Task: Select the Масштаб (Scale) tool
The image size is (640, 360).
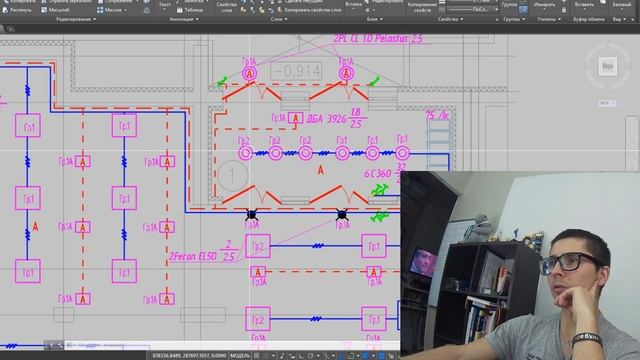Action: coord(56,10)
